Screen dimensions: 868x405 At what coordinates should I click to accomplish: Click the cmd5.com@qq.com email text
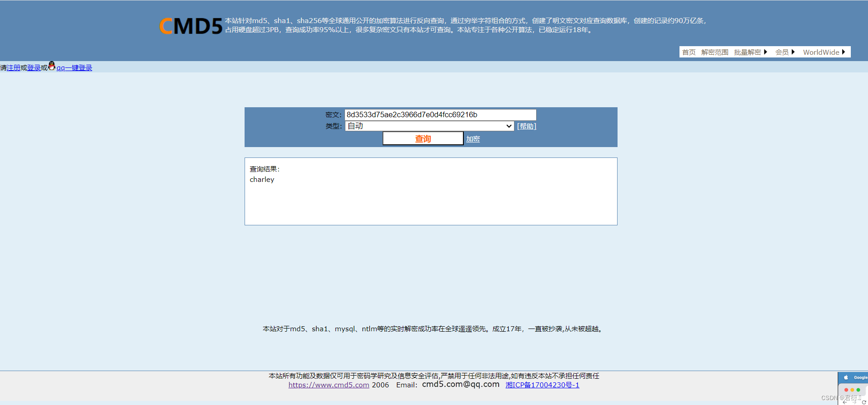tap(461, 384)
